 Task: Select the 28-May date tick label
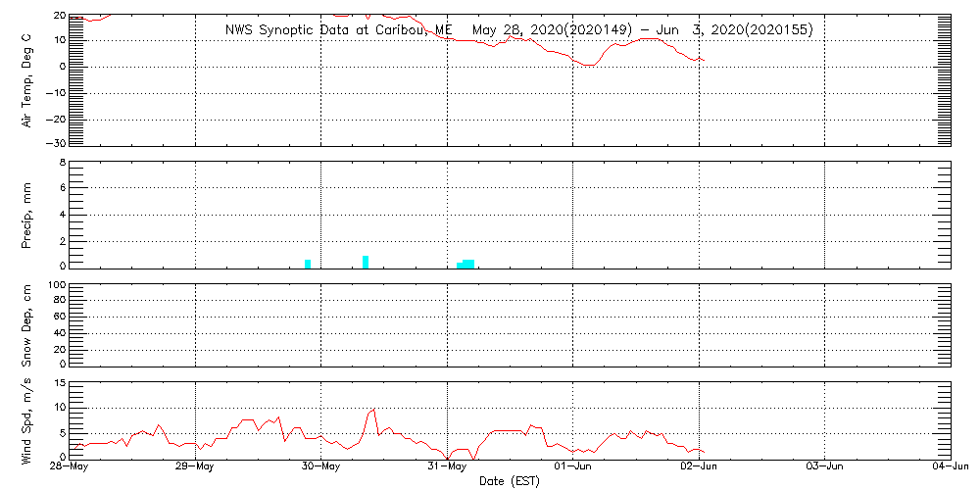[x=70, y=467]
